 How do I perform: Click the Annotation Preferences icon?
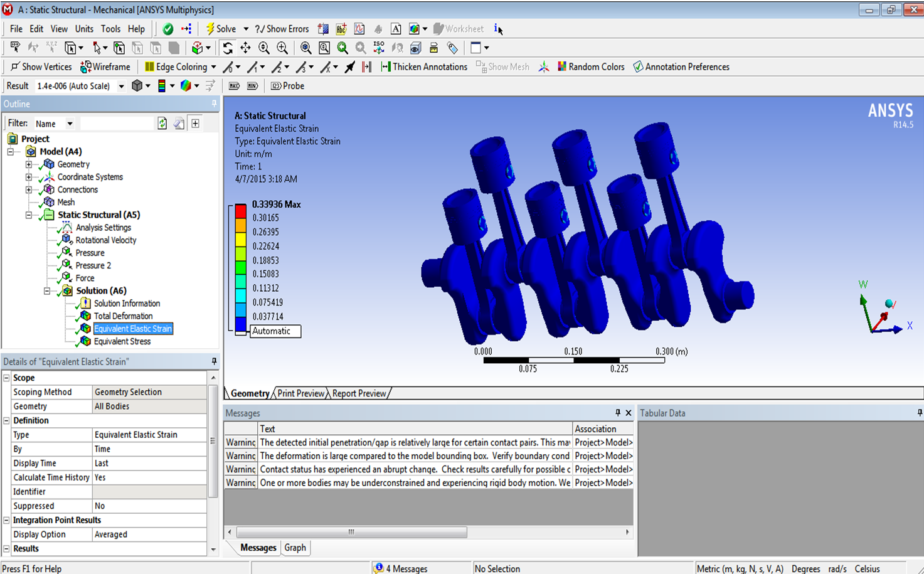click(x=638, y=66)
